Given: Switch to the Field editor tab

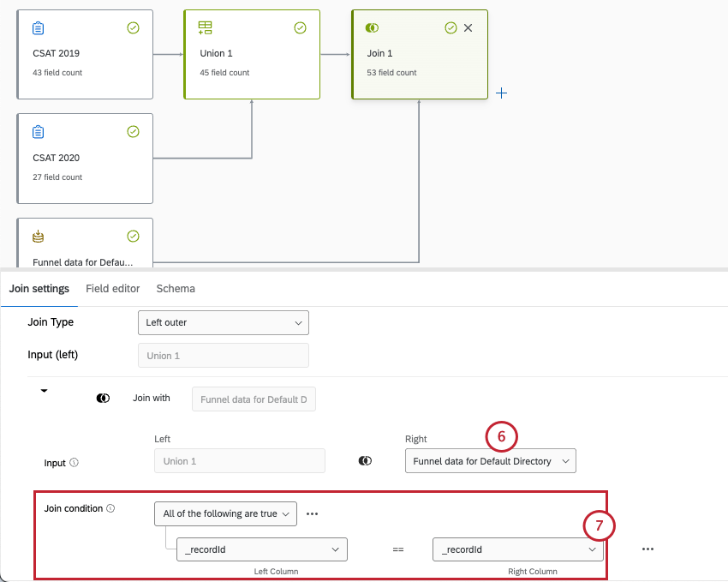Looking at the screenshot, I should [112, 289].
